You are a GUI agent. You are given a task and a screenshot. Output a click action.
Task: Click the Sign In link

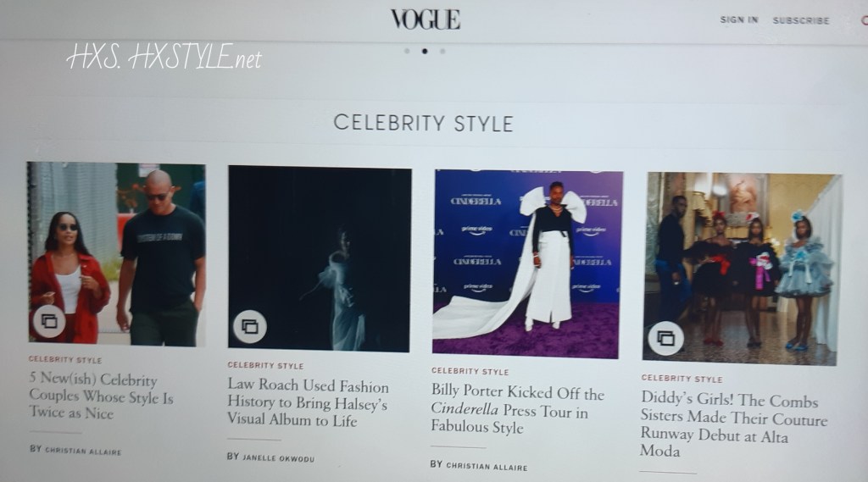coord(739,19)
